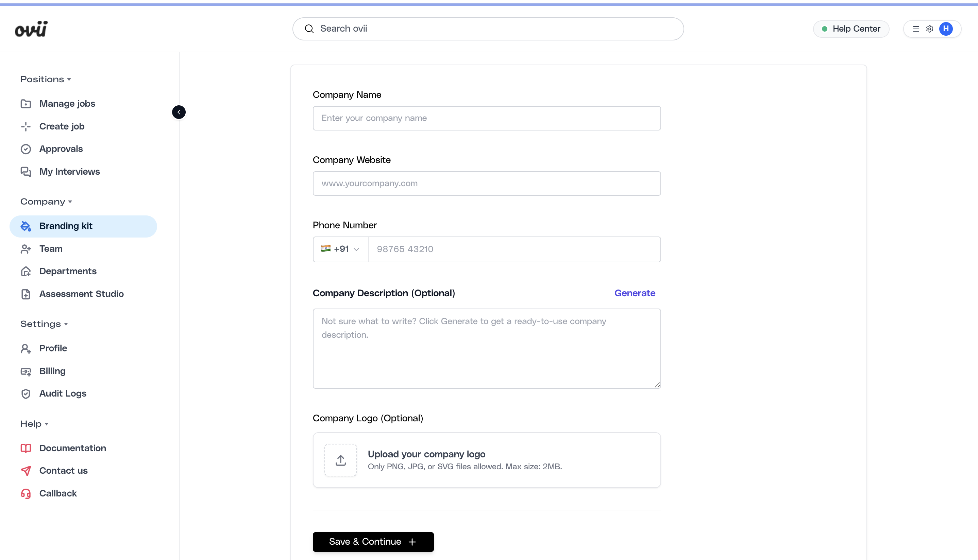The height and width of the screenshot is (560, 978).
Task: Click the My Interviews chat icon
Action: point(26,172)
